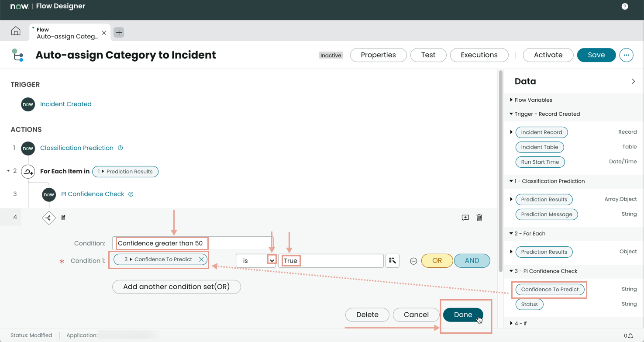Collapse Trigger - Record Created section
The image size is (644, 342).
click(511, 114)
